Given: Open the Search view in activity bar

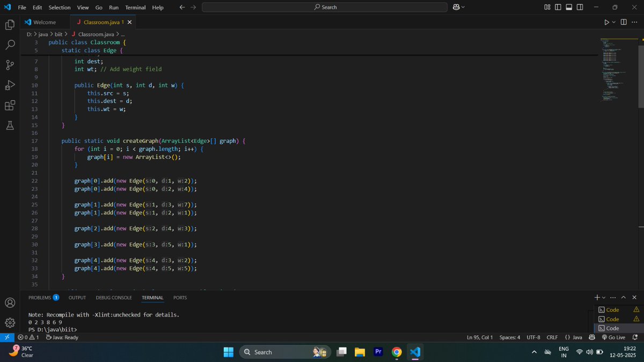Looking at the screenshot, I should tap(10, 45).
